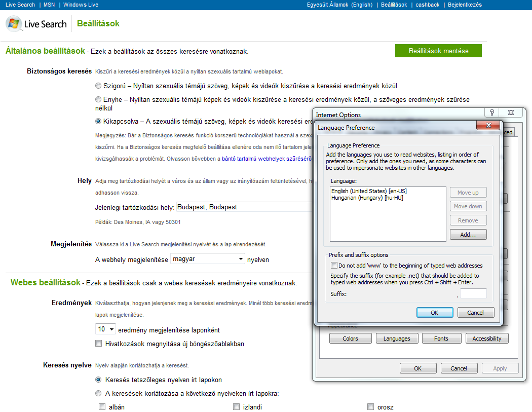Click OK in the Internet Options dialog

(x=418, y=368)
